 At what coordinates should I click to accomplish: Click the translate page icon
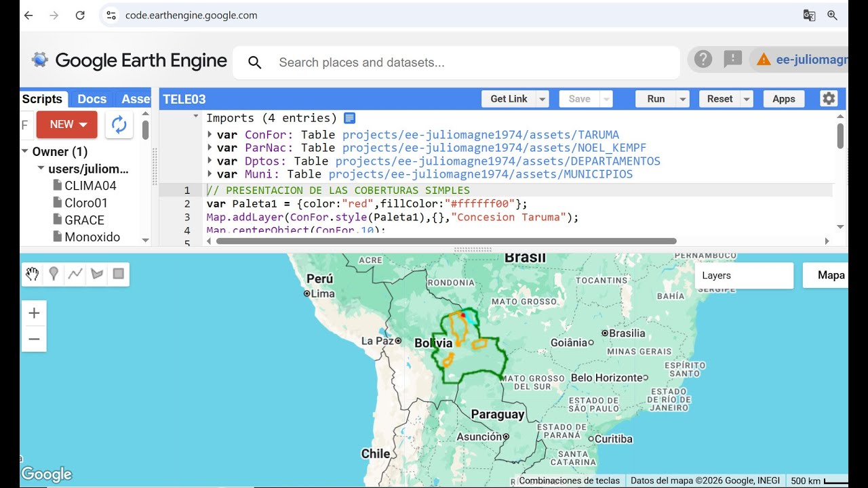[x=809, y=15]
